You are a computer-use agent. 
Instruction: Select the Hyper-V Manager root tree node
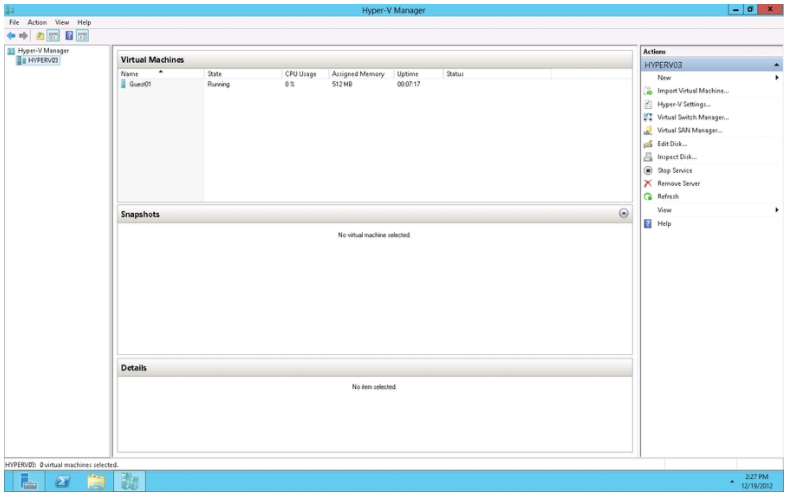tap(43, 51)
